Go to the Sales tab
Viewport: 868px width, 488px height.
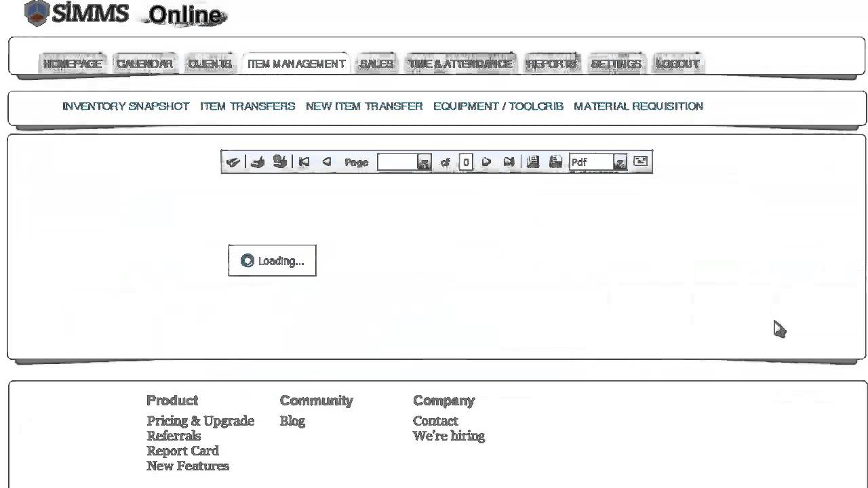coord(376,64)
